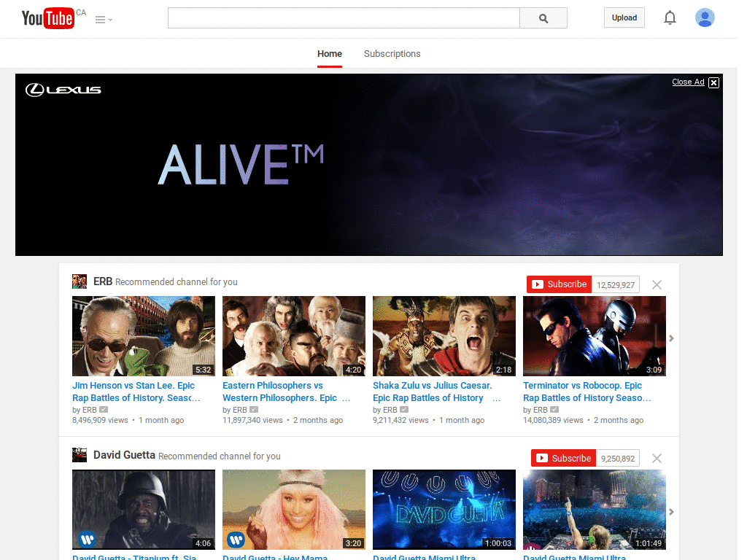Image resolution: width=747 pixels, height=560 pixels.
Task: Open the ERB channel name link
Action: pyautogui.click(x=103, y=281)
